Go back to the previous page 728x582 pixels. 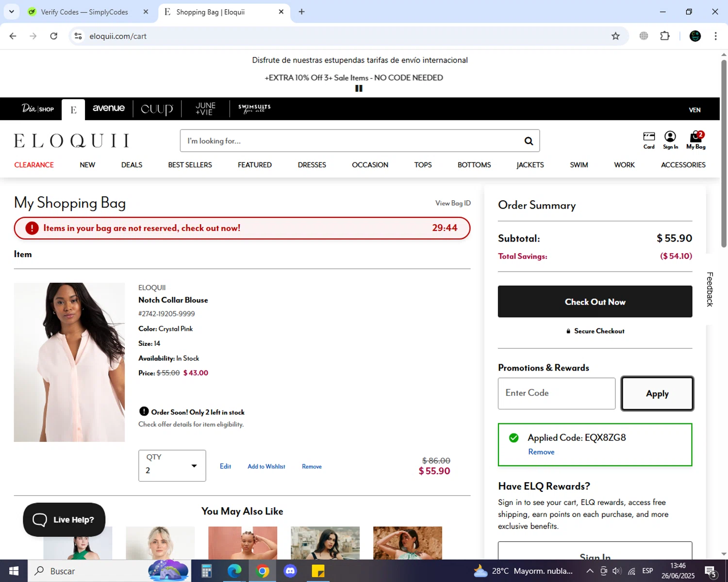click(x=13, y=36)
